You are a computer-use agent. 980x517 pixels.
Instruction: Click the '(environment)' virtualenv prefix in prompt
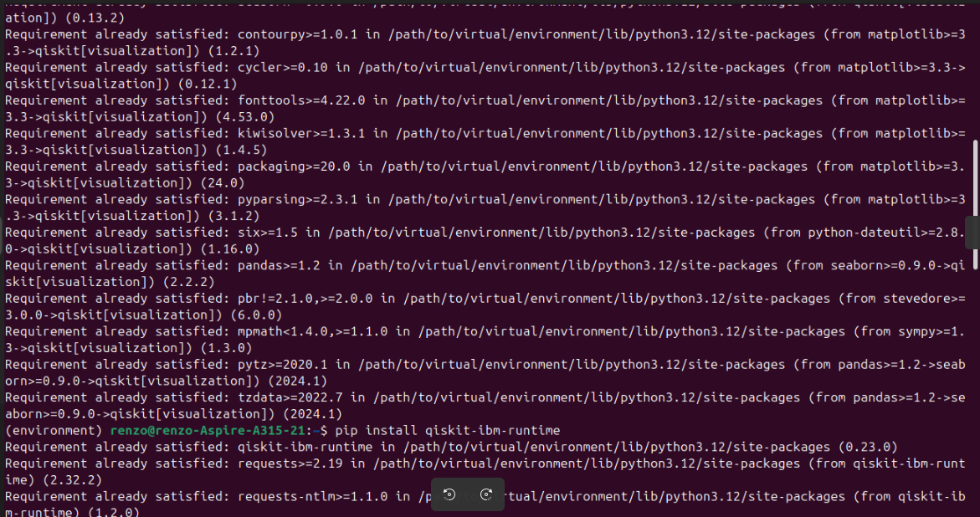(x=53, y=431)
